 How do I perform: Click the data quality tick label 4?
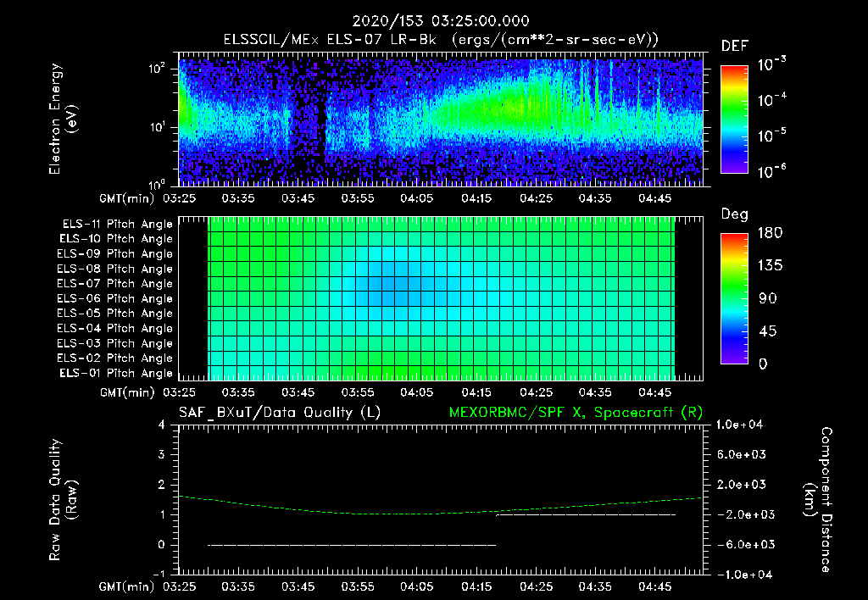161,425
